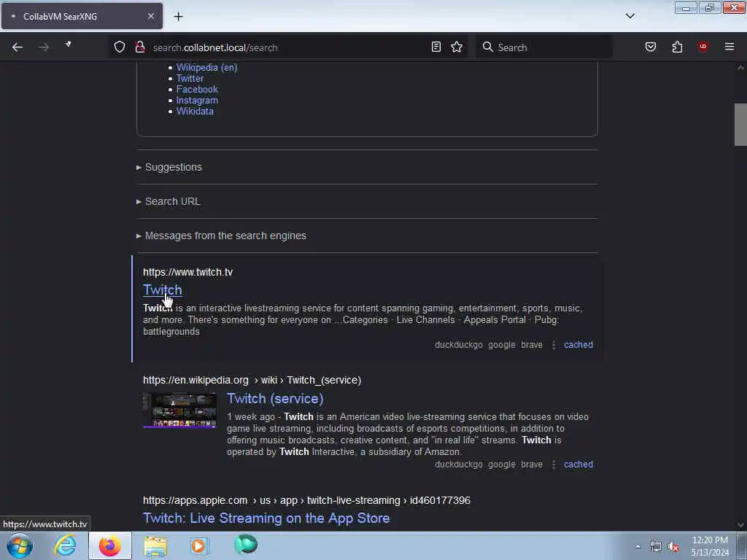Focus the toolbar Search field

click(x=543, y=47)
